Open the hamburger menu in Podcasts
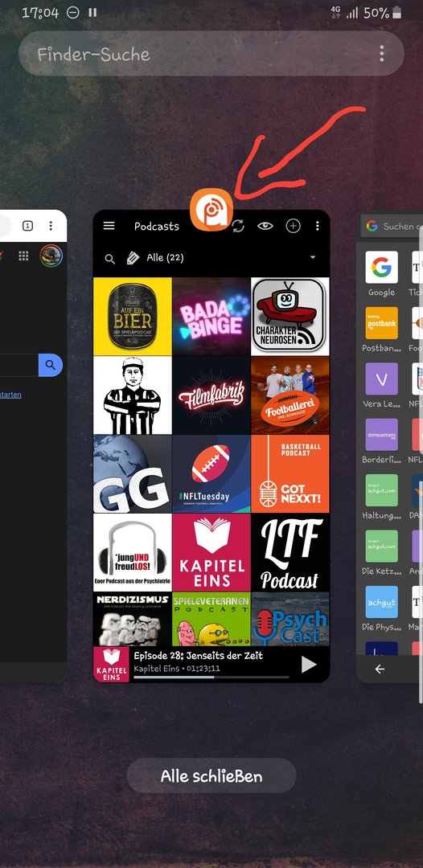The height and width of the screenshot is (868, 423). [x=109, y=226]
